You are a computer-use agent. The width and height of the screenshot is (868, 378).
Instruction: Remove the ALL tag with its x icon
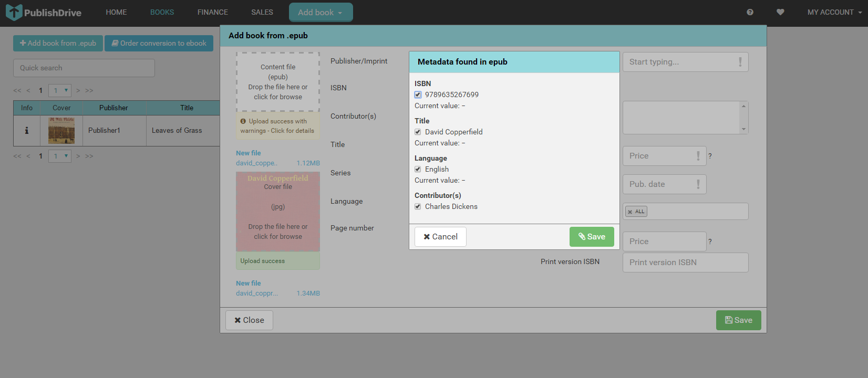click(x=630, y=212)
